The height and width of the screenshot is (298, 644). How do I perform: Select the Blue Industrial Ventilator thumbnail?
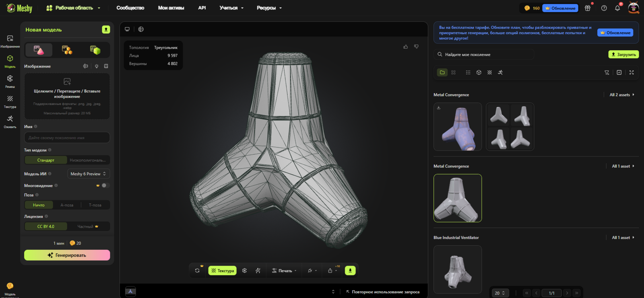[458, 269]
